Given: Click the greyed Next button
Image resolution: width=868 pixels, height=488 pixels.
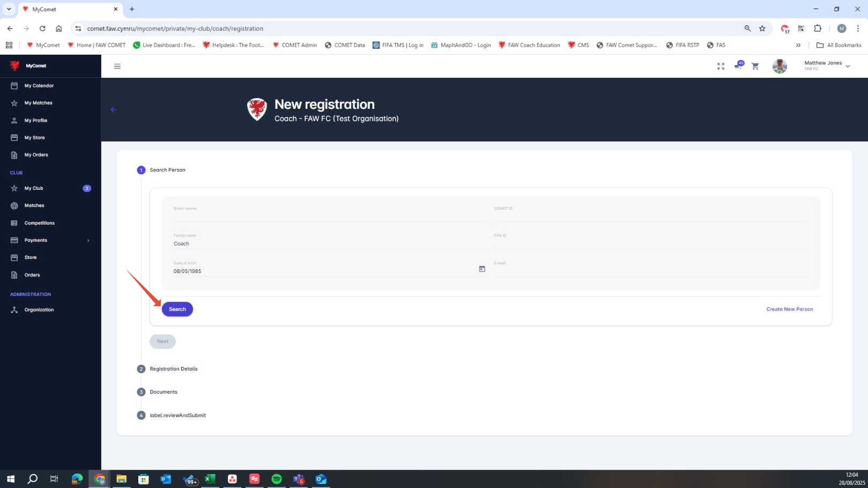Looking at the screenshot, I should click(162, 342).
